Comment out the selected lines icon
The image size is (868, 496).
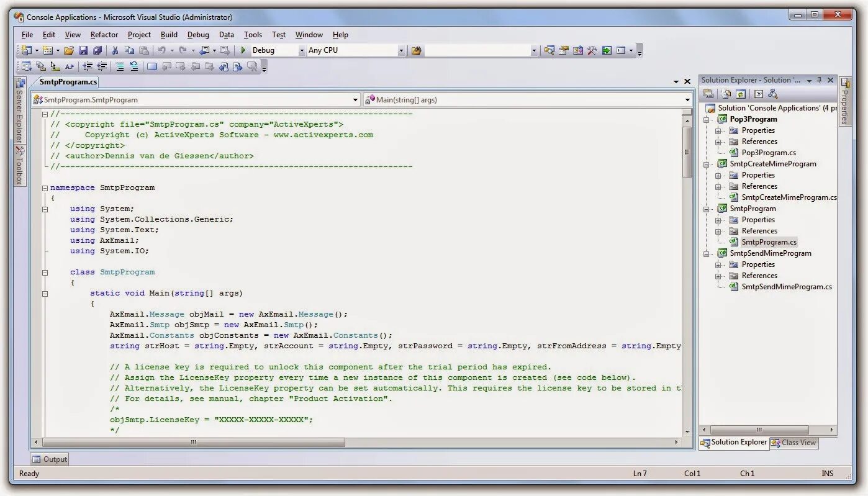[120, 66]
